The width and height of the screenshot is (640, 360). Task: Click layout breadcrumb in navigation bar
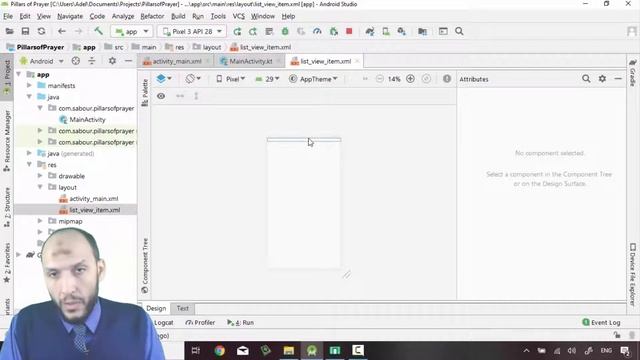[x=207, y=47]
